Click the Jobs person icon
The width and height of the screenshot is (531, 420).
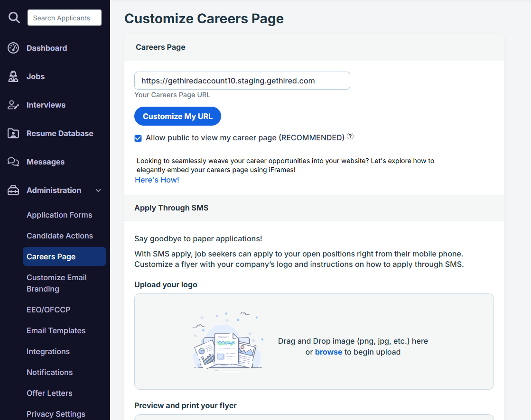pyautogui.click(x=13, y=76)
